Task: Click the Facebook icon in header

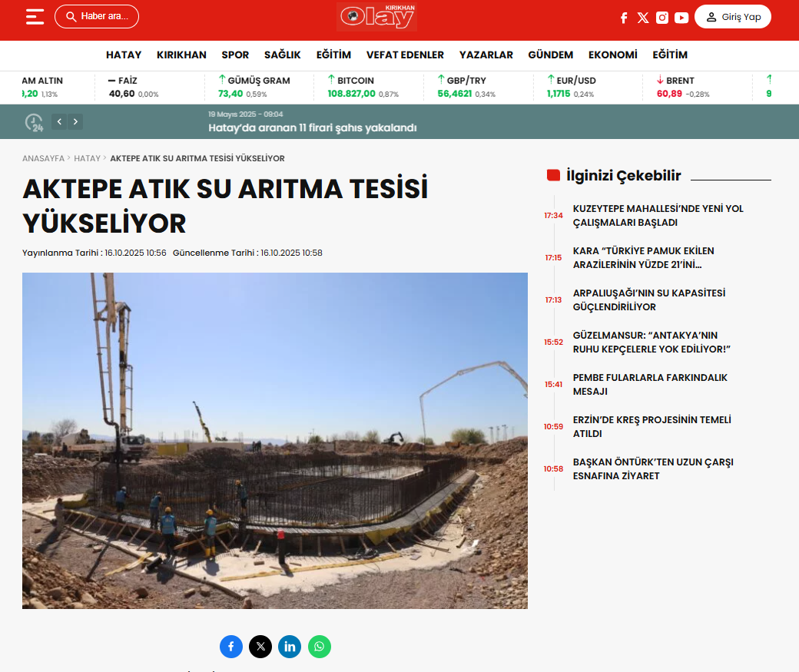Action: (624, 18)
